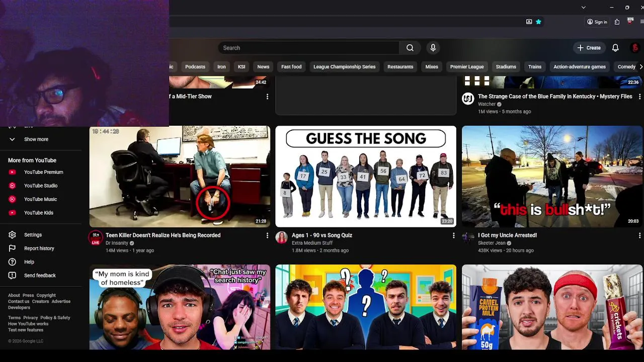Click the About footer link
Screen dimensions: 644x362
(14, 296)
